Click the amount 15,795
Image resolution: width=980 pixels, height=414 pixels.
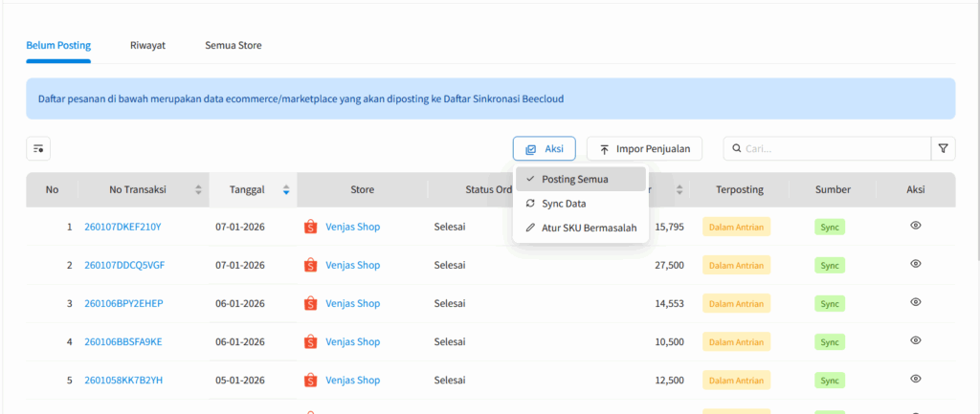[670, 227]
